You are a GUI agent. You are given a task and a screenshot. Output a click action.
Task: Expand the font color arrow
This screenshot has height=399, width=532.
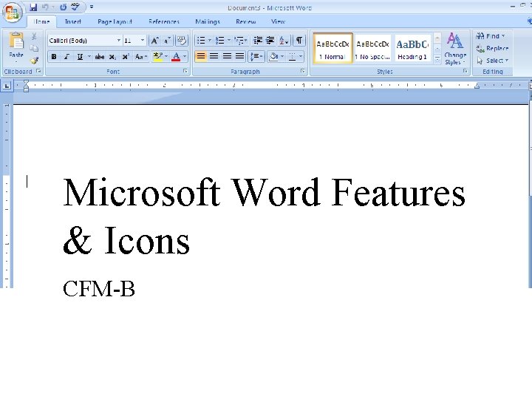(185, 57)
